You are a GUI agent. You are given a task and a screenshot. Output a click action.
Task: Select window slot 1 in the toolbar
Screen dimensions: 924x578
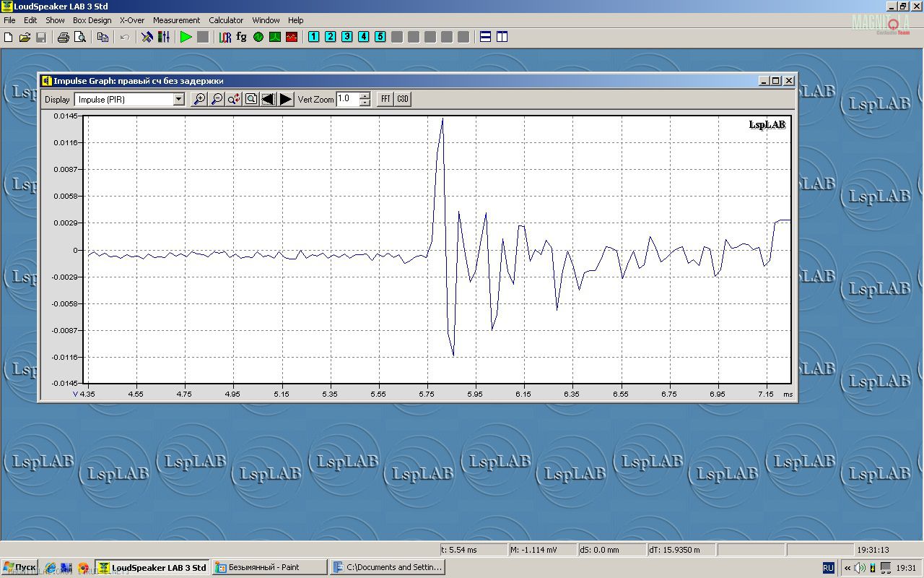(313, 37)
